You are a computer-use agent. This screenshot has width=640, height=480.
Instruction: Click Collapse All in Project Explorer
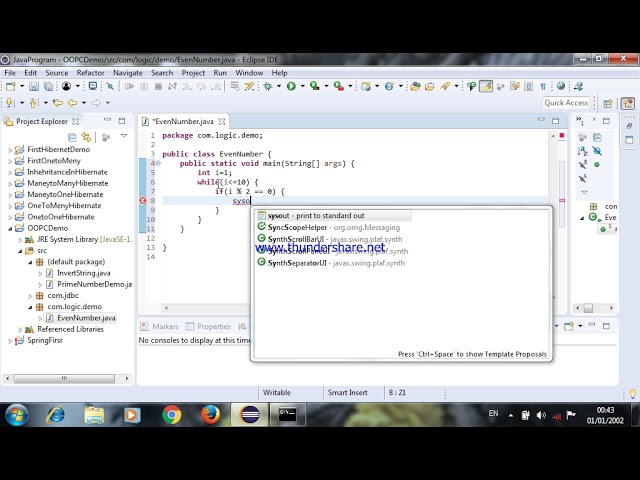(72, 137)
